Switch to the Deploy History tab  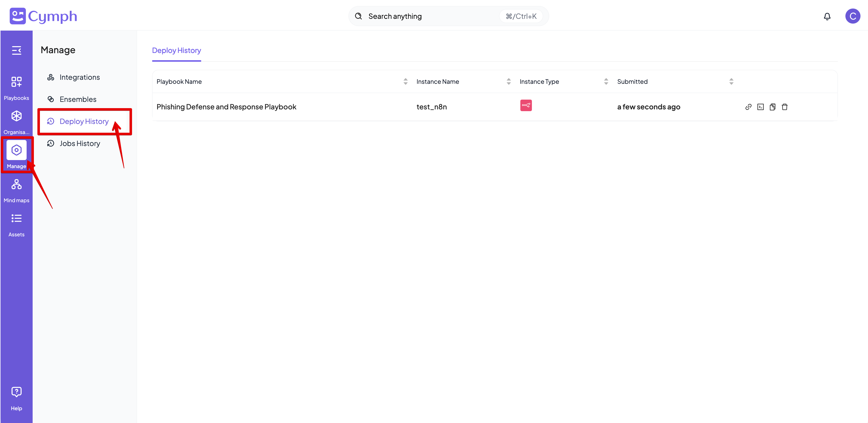[176, 50]
